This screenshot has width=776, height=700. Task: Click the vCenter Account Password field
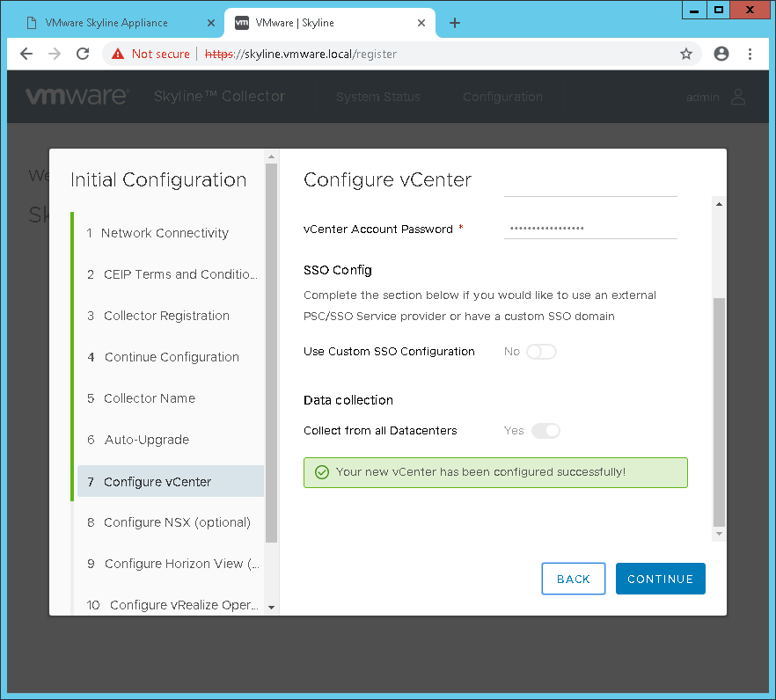590,229
